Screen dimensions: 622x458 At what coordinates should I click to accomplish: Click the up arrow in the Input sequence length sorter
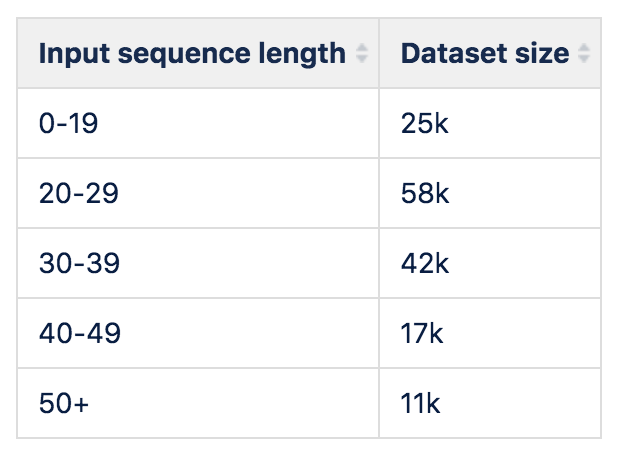pyautogui.click(x=361, y=48)
